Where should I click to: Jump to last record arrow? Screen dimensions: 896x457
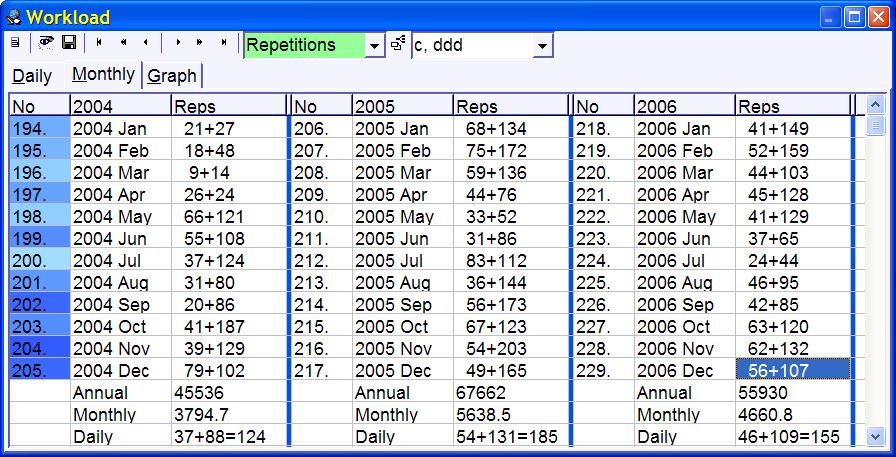pos(223,42)
